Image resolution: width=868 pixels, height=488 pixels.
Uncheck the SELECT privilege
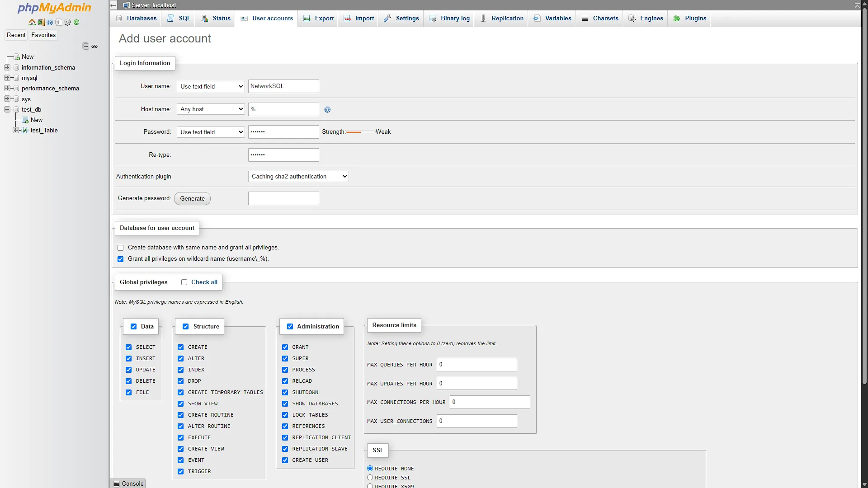128,347
